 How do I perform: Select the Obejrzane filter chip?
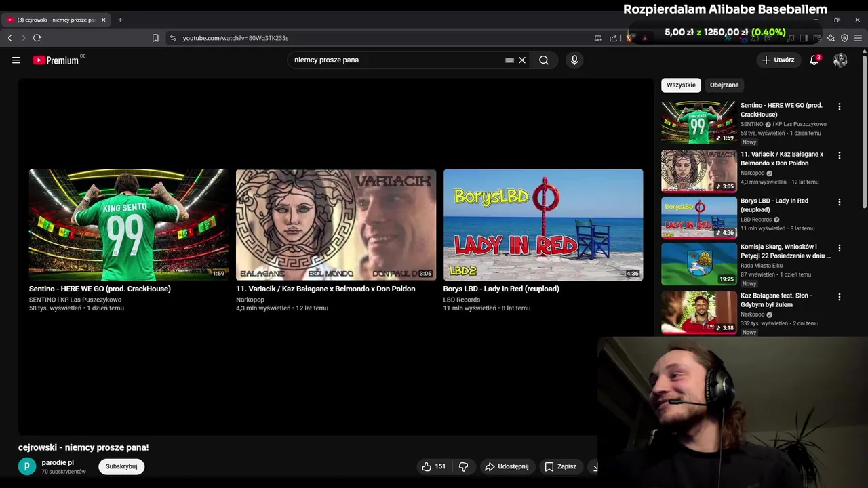724,85
